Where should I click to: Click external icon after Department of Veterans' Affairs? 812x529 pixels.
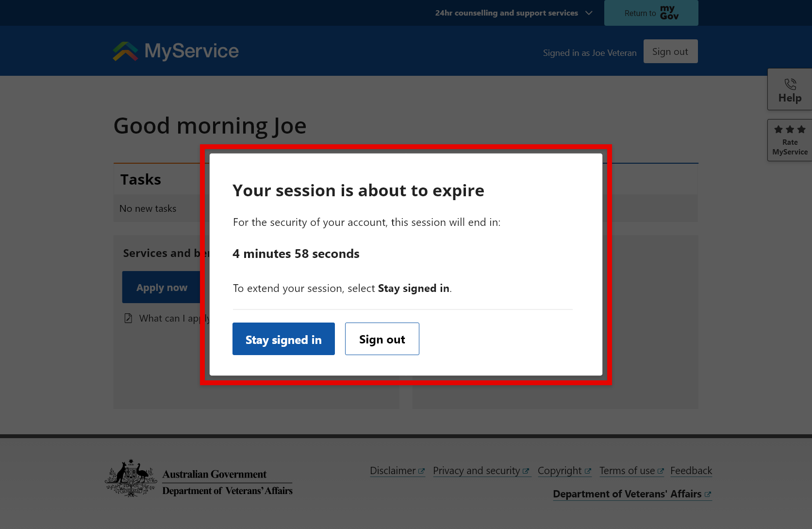708,495
